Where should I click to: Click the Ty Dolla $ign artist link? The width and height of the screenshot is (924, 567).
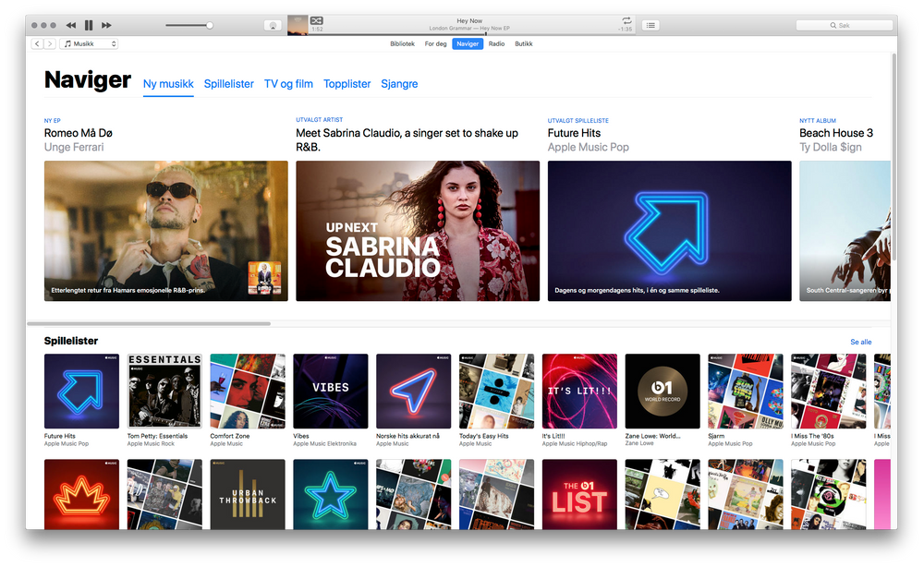pyautogui.click(x=831, y=147)
